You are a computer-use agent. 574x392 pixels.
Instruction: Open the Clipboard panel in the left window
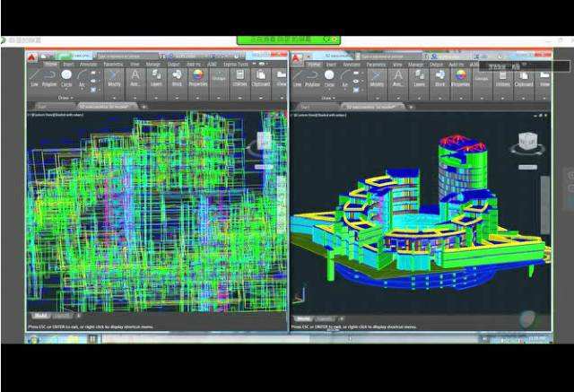pos(261,78)
